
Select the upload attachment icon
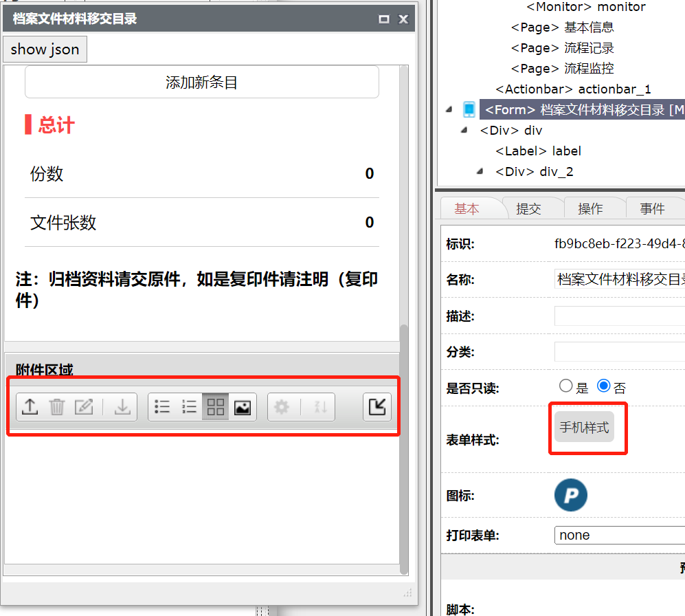(x=30, y=407)
